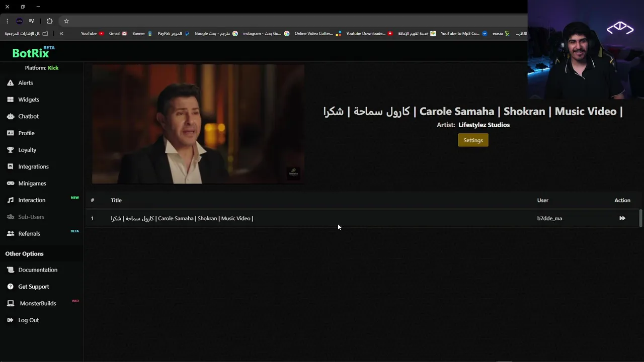Screen dimensions: 644x362
Task: Click the Sub-Users people icon
Action: pyautogui.click(x=10, y=217)
